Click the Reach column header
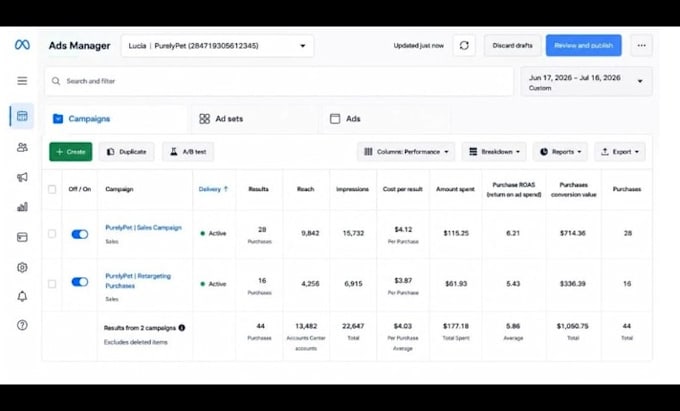 pyautogui.click(x=305, y=189)
